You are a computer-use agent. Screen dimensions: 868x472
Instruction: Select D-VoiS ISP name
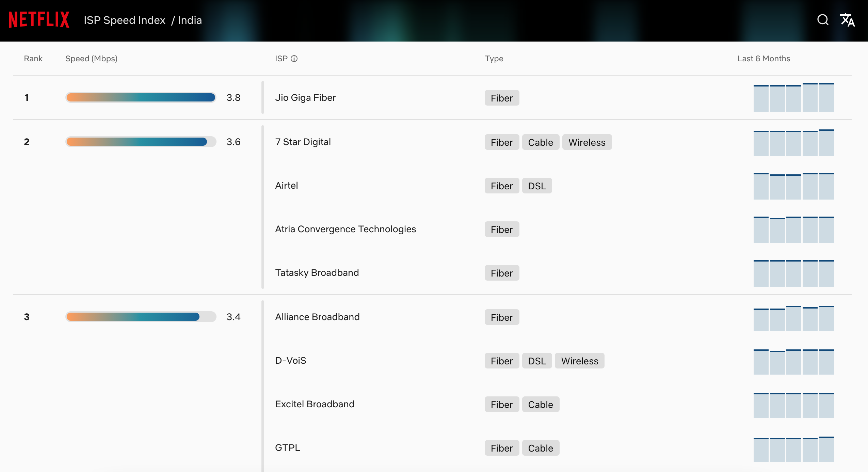(290, 361)
